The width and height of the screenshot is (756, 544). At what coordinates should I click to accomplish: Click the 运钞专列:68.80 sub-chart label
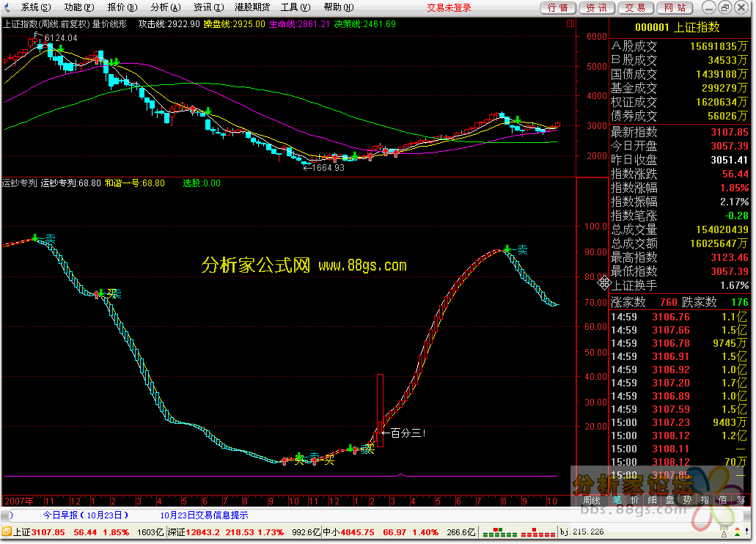tap(71, 183)
